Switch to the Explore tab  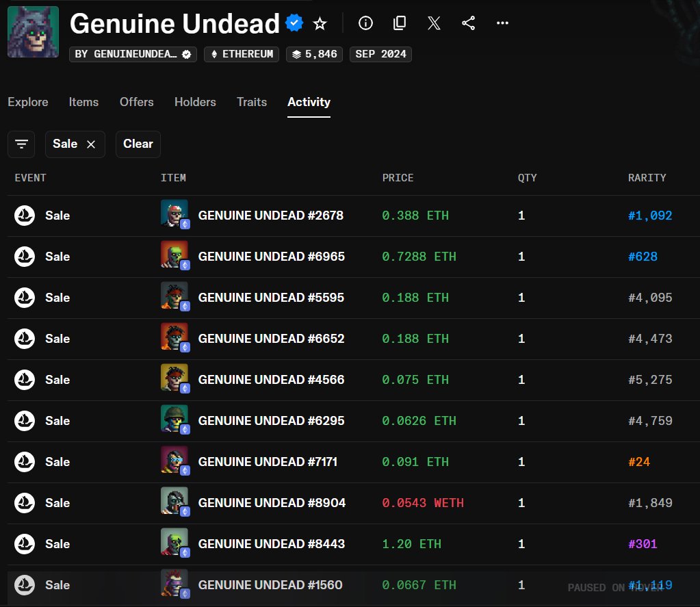point(27,102)
